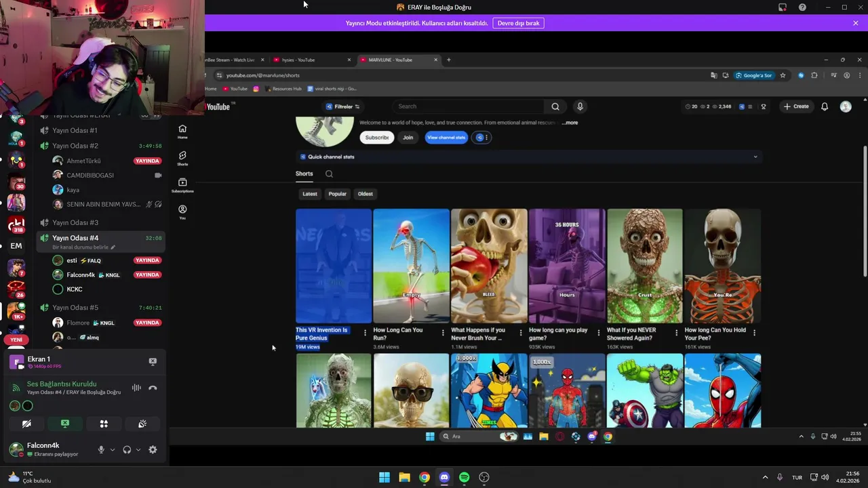Stop streaming Ekran 1 in Discord
Viewport: 868px width, 488px height.
(153, 362)
